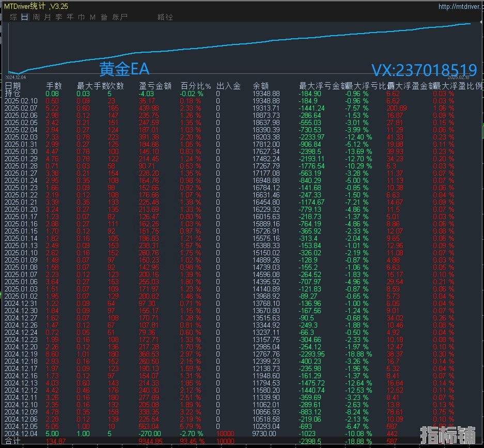This screenshot has width=484, height=448.
Task: Click the total lots 134.87
Action: pyautogui.click(x=56, y=441)
